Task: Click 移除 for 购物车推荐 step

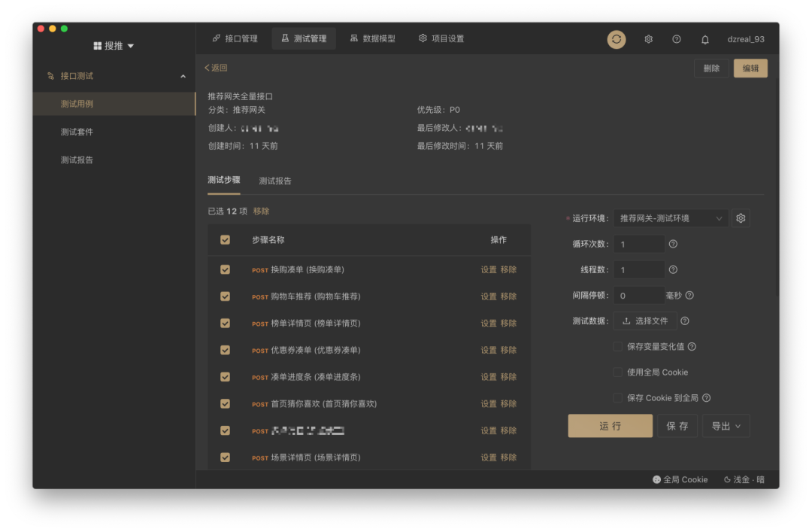Action: point(508,296)
